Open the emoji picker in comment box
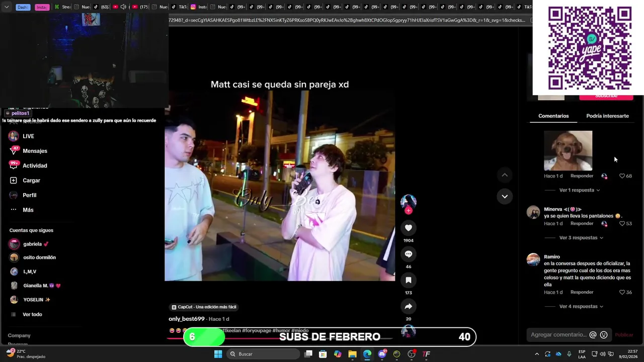Screen dimensions: 644x362 coord(604,335)
